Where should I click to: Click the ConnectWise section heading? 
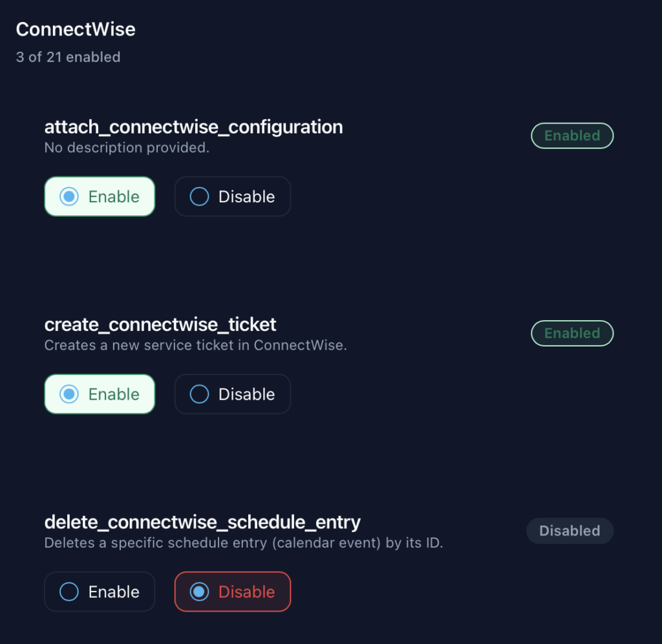(x=76, y=29)
